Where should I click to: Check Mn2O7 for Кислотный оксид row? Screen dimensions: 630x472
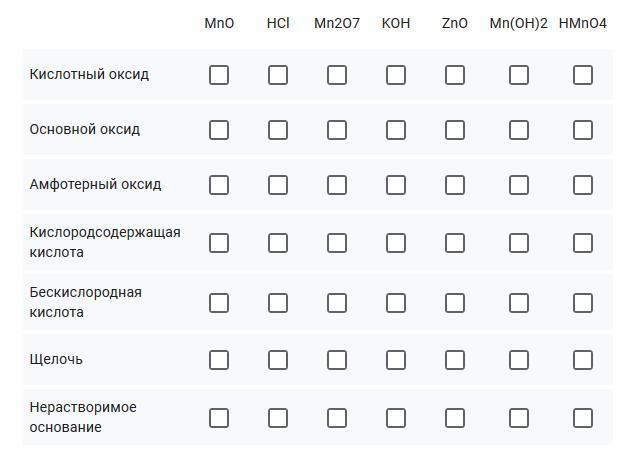(337, 75)
